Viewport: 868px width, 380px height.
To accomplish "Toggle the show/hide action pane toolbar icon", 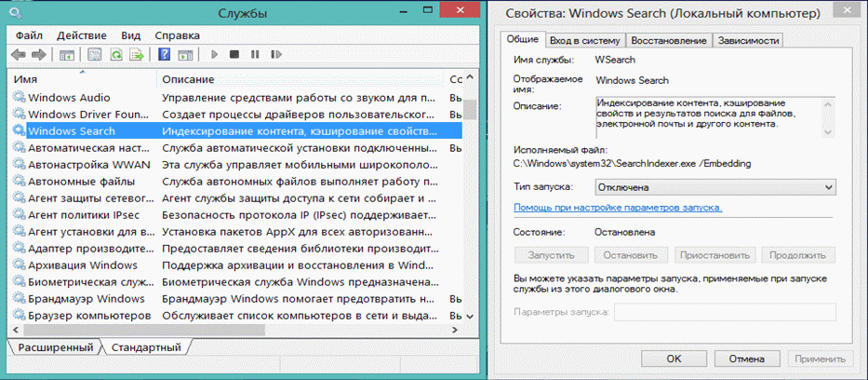I will 184,54.
